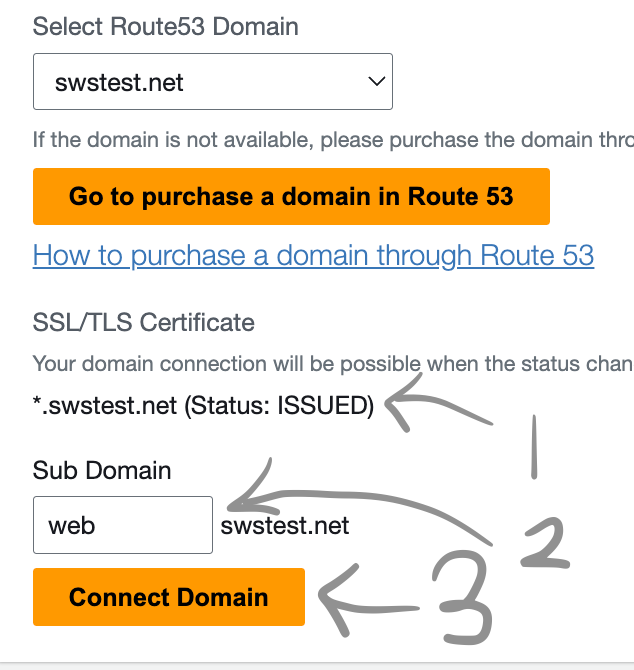Viewport: 634px width, 670px height.
Task: Click the SSL/TLS Certificate heading
Action: pos(143,323)
